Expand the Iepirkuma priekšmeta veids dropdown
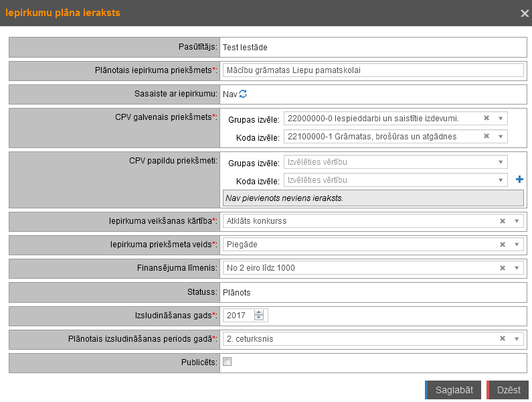 516,245
